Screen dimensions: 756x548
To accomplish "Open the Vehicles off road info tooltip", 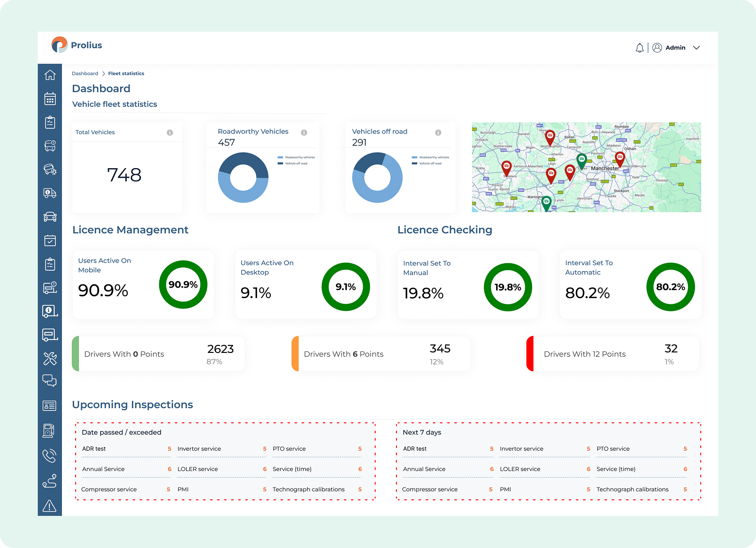I will tap(438, 133).
